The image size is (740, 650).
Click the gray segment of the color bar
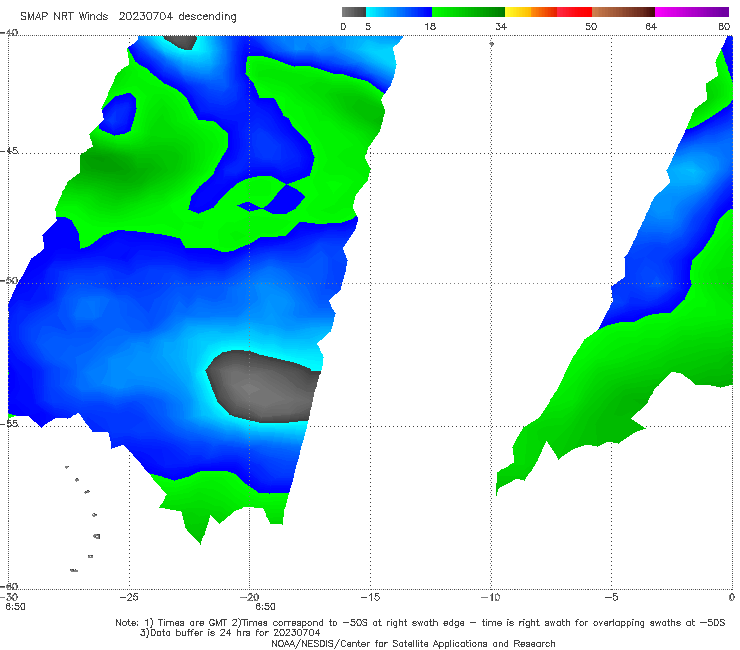[x=354, y=12]
